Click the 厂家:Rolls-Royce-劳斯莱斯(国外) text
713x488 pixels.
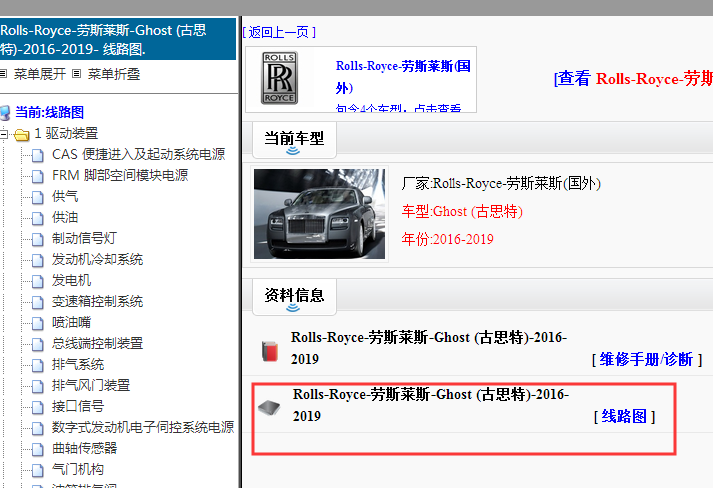[501, 184]
